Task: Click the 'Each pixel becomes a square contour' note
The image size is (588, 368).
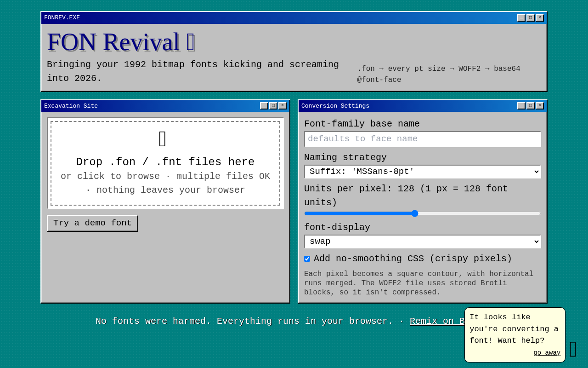Action: click(x=419, y=283)
